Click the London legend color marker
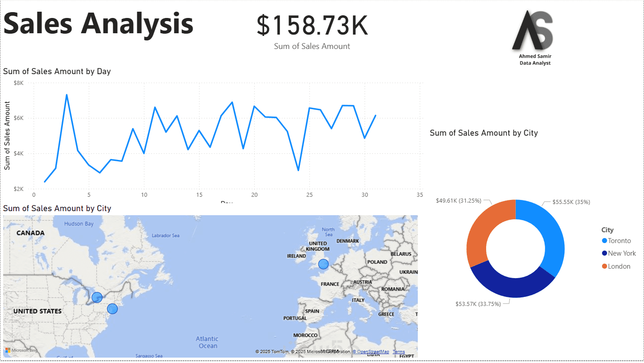 click(x=604, y=266)
